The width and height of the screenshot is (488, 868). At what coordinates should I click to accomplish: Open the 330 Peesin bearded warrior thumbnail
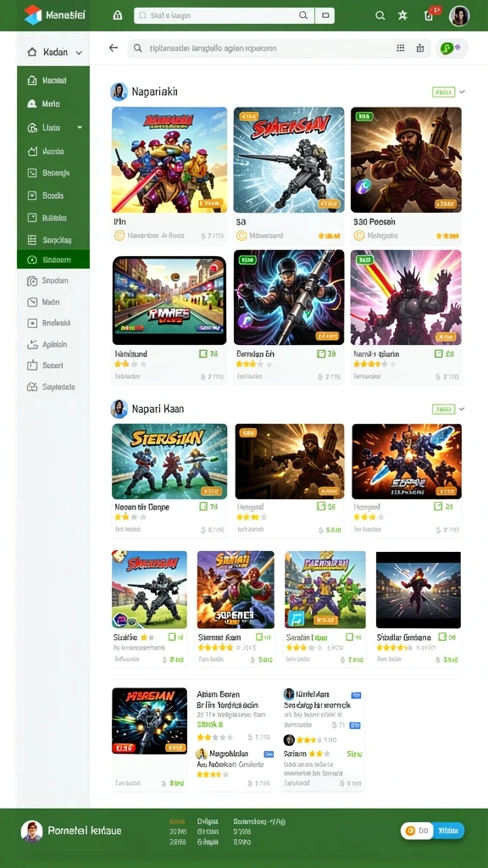tap(406, 160)
